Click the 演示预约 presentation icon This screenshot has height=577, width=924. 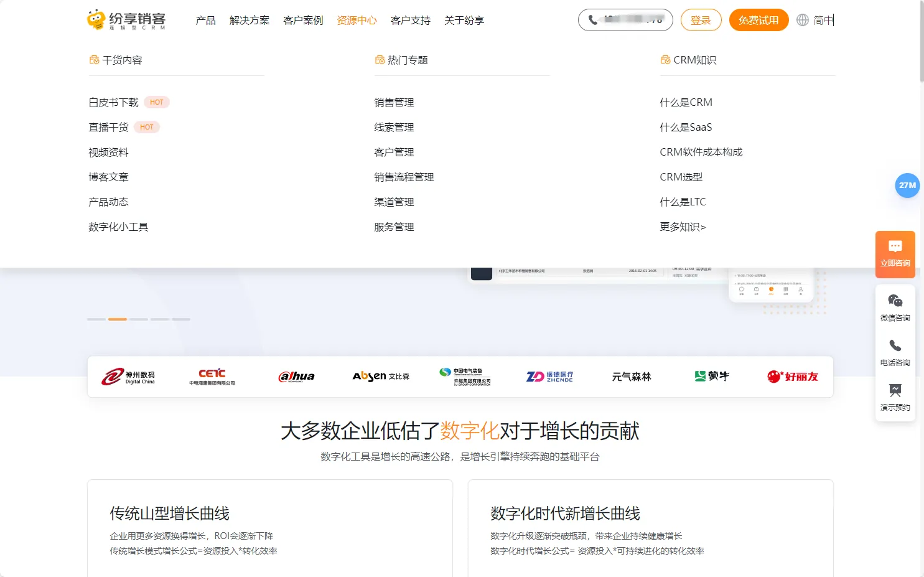(895, 390)
